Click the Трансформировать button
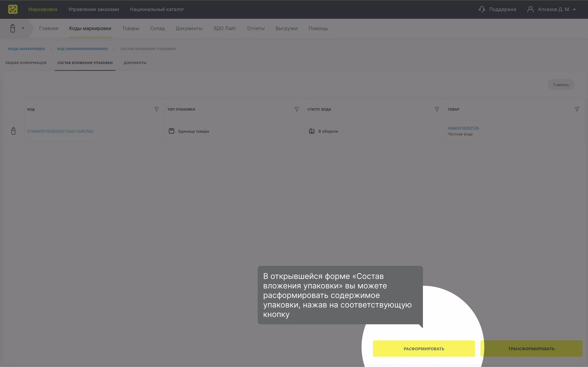The height and width of the screenshot is (367, 588). [531, 348]
